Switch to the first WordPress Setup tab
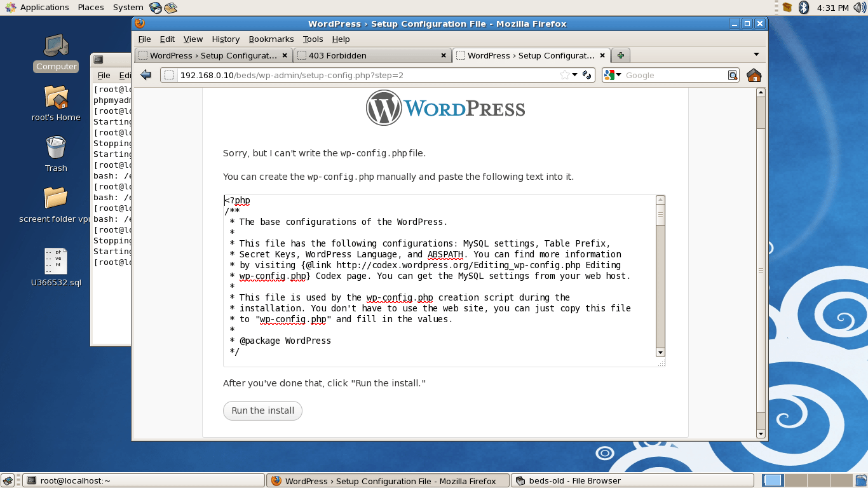The width and height of the screenshot is (868, 488). click(214, 55)
